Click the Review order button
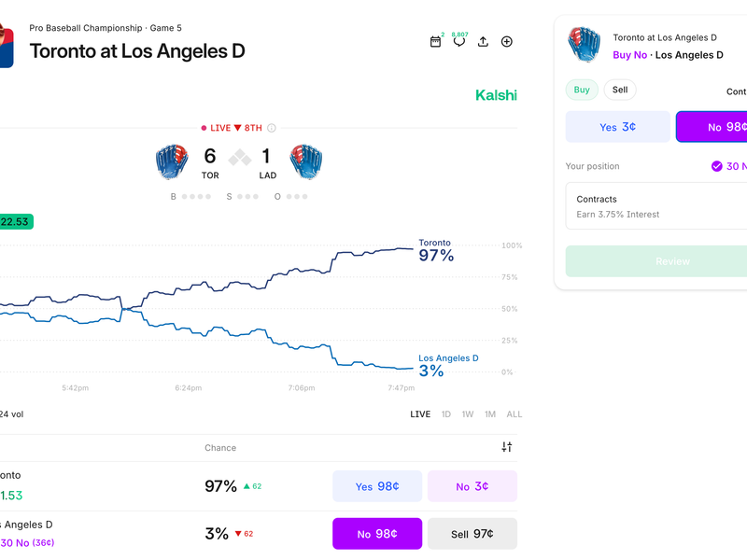Image resolution: width=747 pixels, height=560 pixels. (656, 261)
